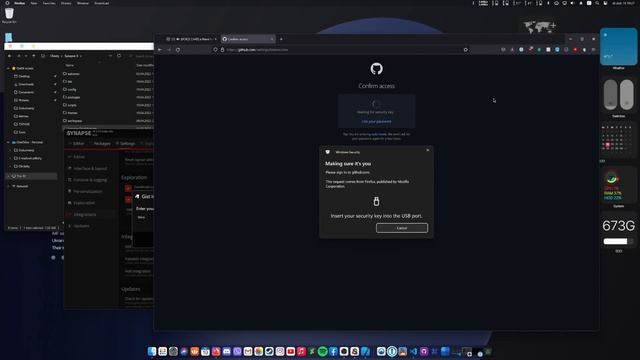Open Discord from the dock

pos(227,351)
